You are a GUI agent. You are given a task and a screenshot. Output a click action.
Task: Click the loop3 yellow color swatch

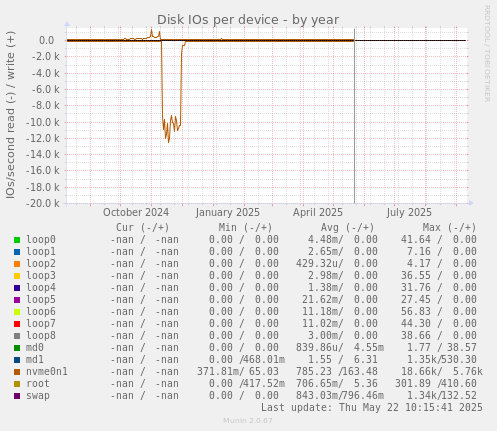(x=17, y=276)
